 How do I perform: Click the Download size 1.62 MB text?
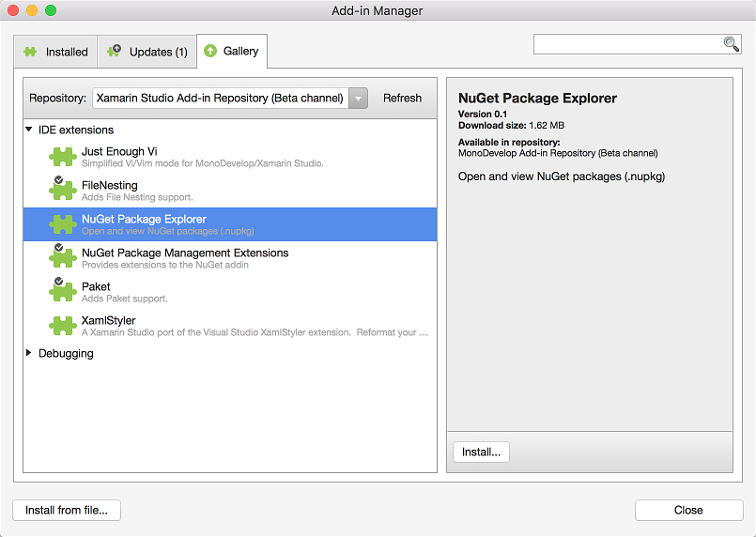pyautogui.click(x=511, y=126)
